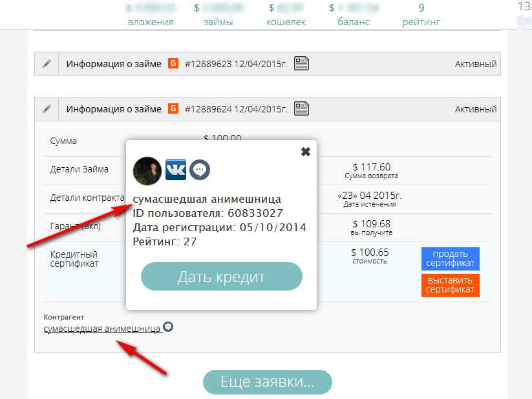Click pencil icon for loan #12889623
Screen dimensions: 532x399
[x=47, y=64]
